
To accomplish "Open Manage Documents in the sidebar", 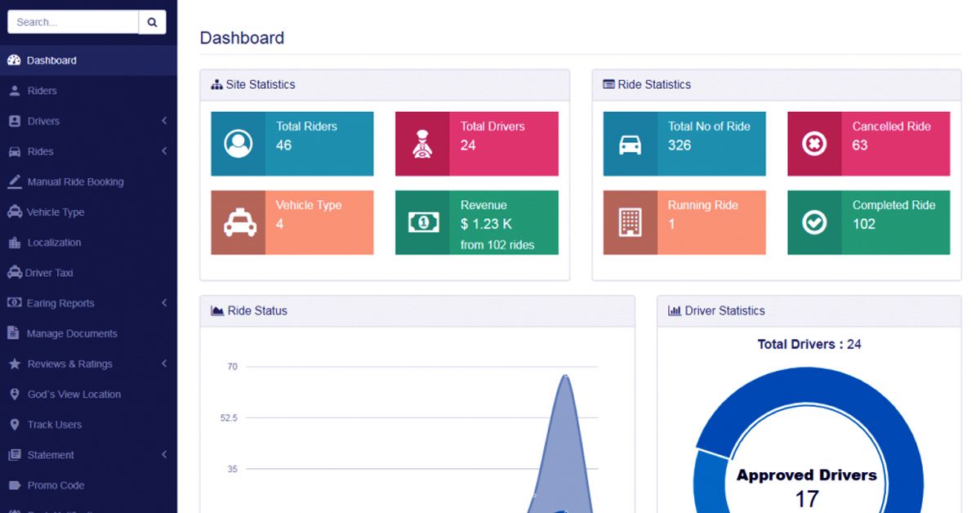I will (72, 333).
